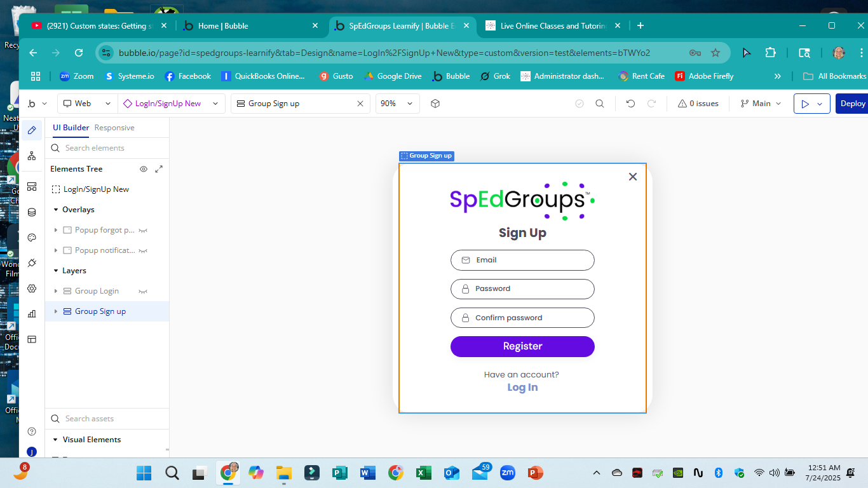The width and height of the screenshot is (868, 488).
Task: Open the Logs bar chart icon
Action: pyautogui.click(x=32, y=314)
